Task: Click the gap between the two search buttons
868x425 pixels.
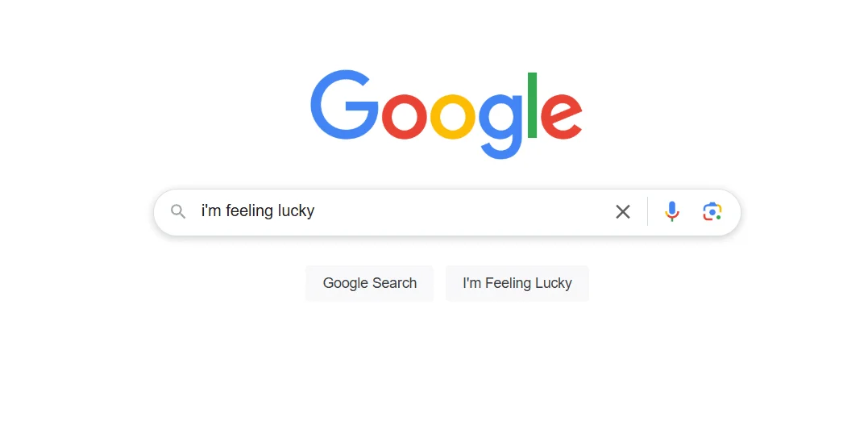Action: click(439, 283)
